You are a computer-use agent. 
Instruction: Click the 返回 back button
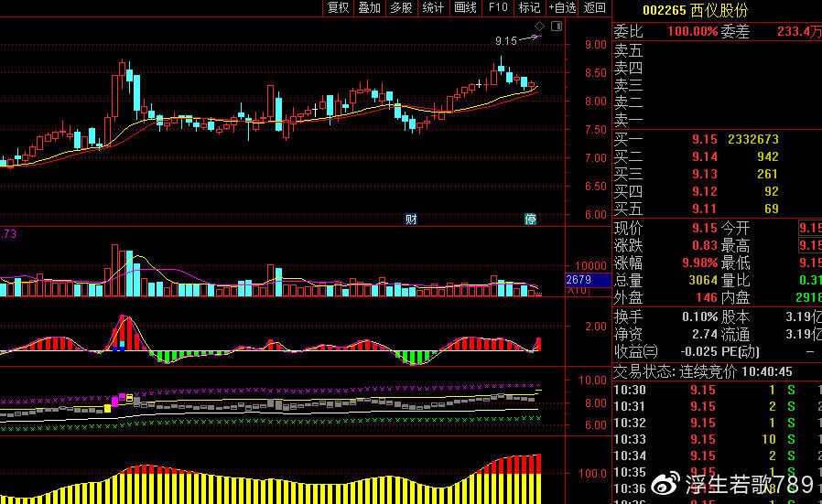tap(594, 8)
